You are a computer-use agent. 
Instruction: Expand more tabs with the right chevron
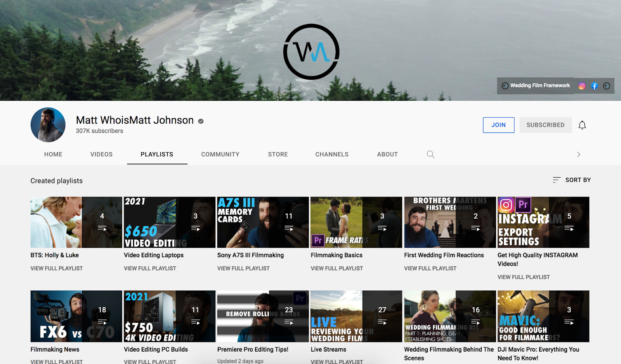pos(578,154)
